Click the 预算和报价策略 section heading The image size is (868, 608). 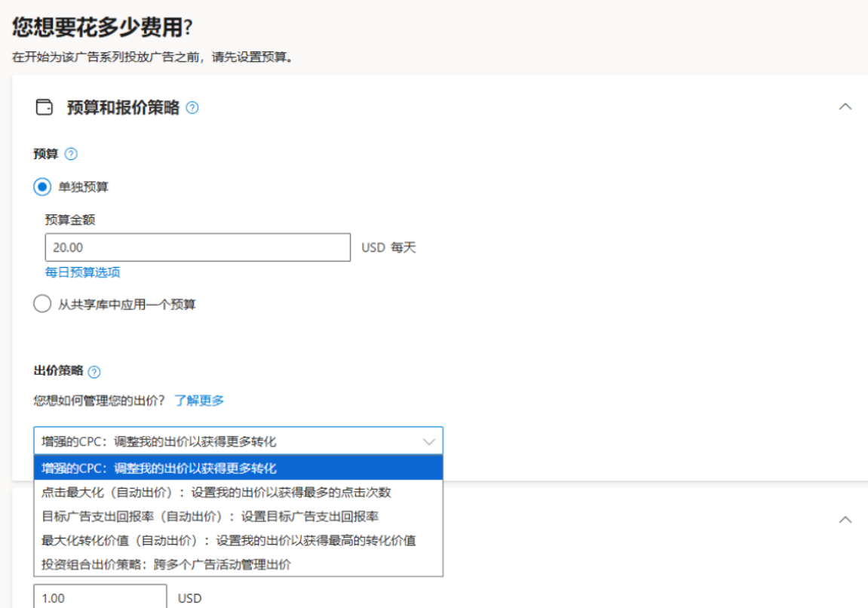click(x=124, y=107)
